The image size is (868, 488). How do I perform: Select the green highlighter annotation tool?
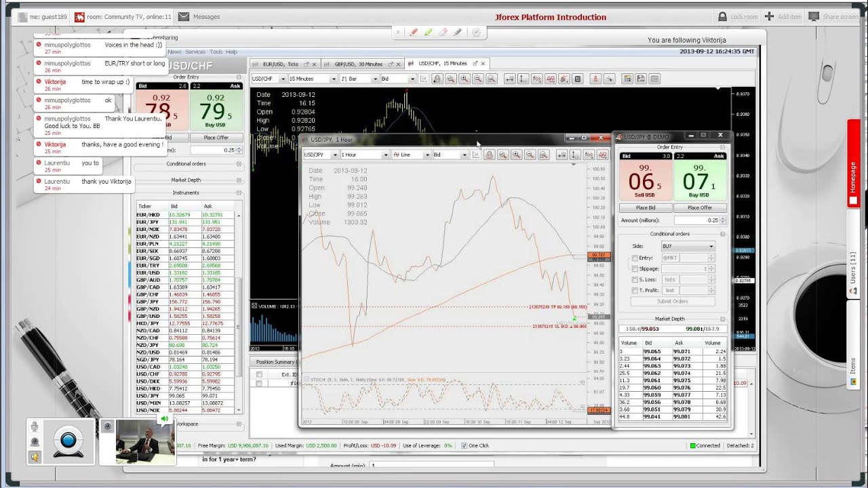(x=428, y=32)
